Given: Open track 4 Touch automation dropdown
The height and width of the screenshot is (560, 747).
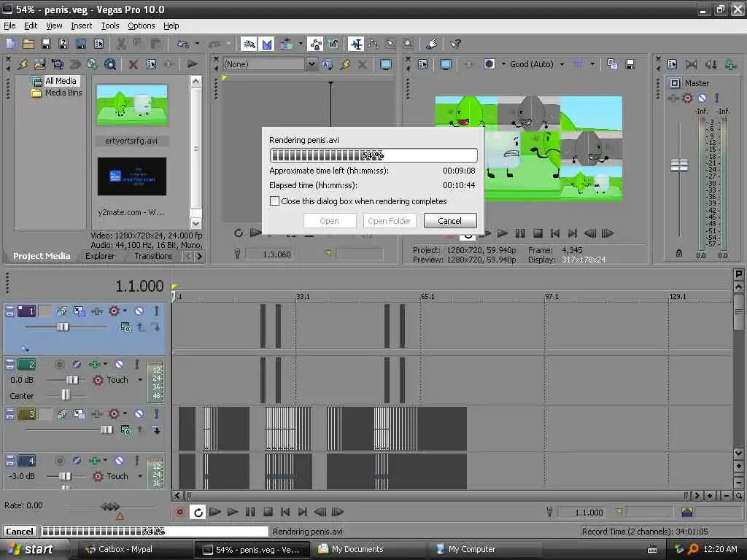Looking at the screenshot, I should [x=140, y=476].
